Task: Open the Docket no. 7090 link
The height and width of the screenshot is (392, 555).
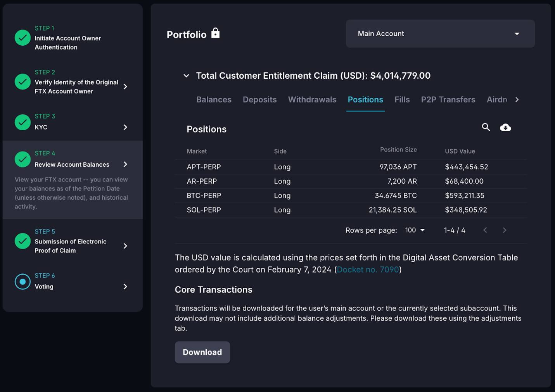Action: [367, 269]
